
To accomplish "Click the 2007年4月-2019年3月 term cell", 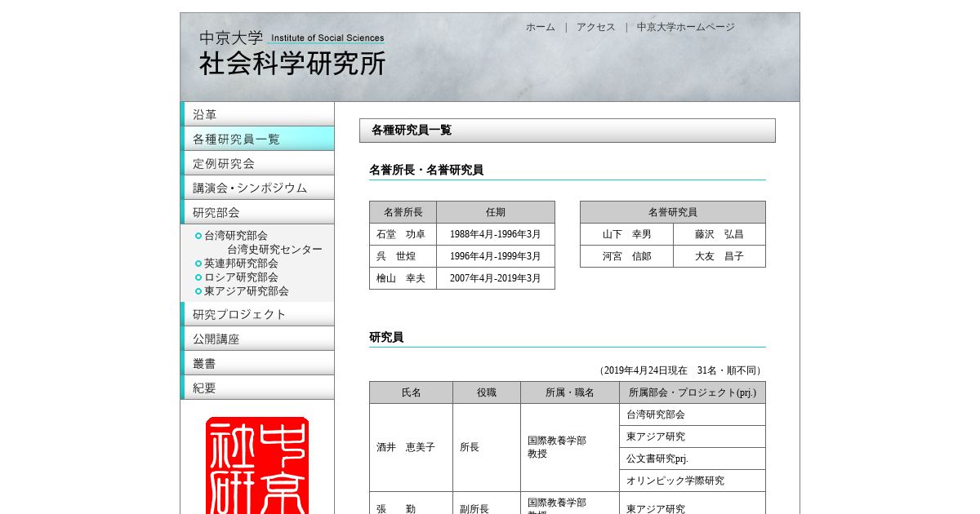I will (x=496, y=278).
